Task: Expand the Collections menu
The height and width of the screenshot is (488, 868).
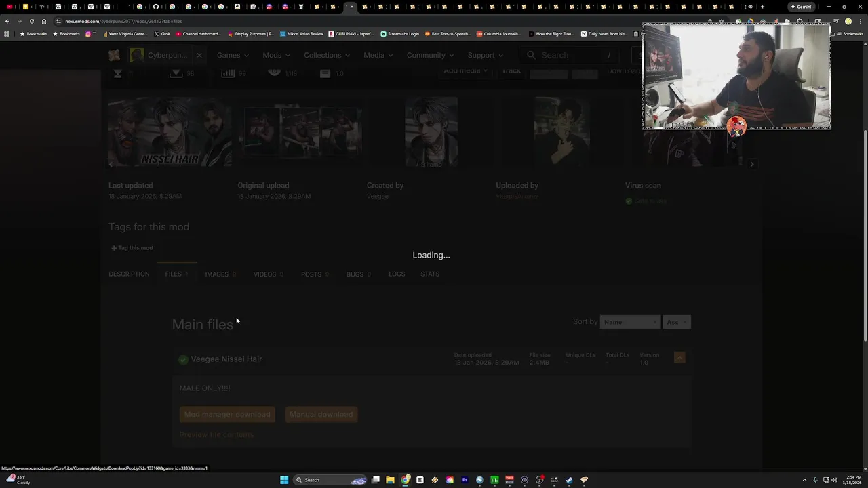Action: point(327,55)
